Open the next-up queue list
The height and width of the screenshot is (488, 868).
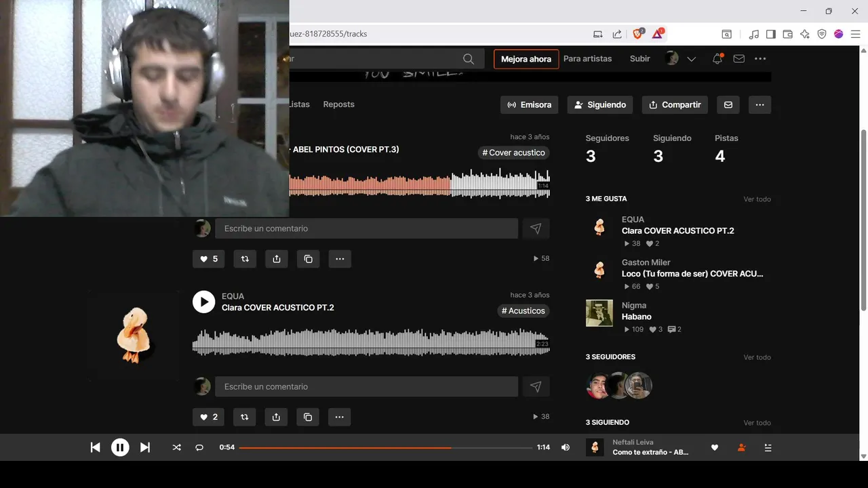[768, 447]
